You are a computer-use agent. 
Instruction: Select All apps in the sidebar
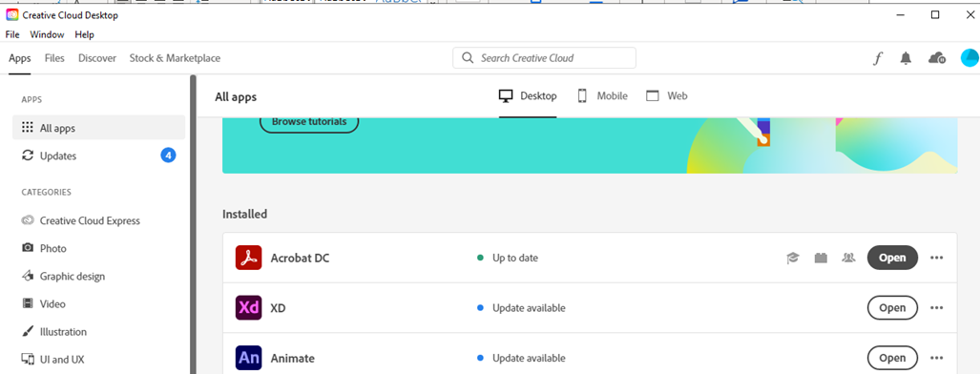98,128
